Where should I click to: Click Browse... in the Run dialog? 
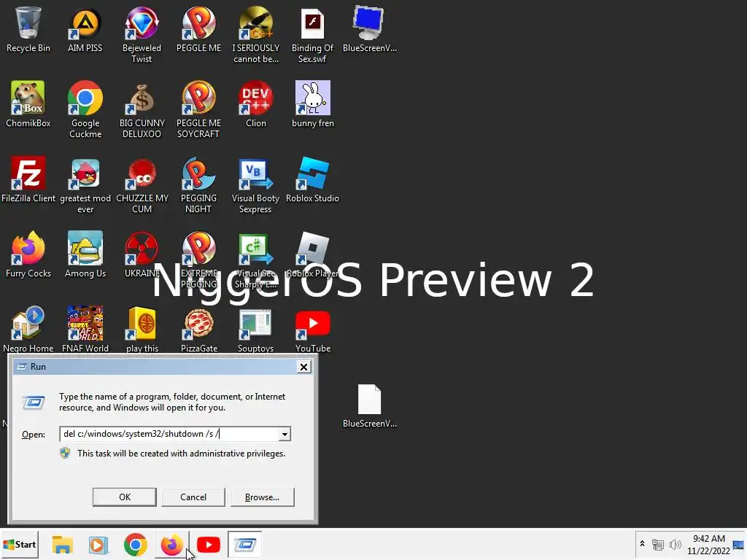(x=262, y=497)
